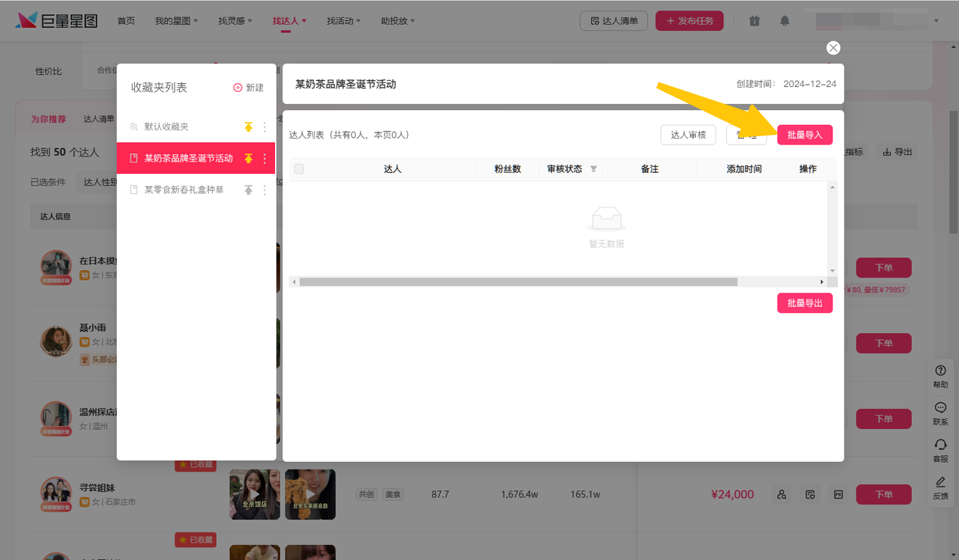Expand the 我的星图 dropdown menu
The width and height of the screenshot is (959, 560).
[176, 21]
